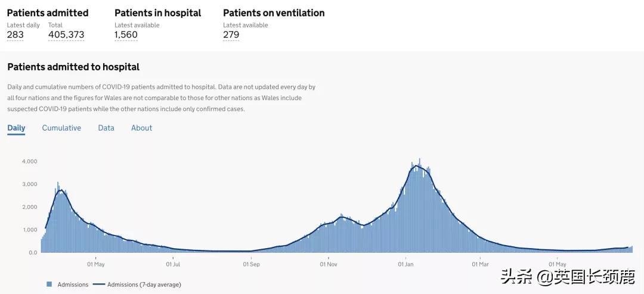Click the 01 Nov axis date label
The height and width of the screenshot is (294, 644).
coord(329,264)
